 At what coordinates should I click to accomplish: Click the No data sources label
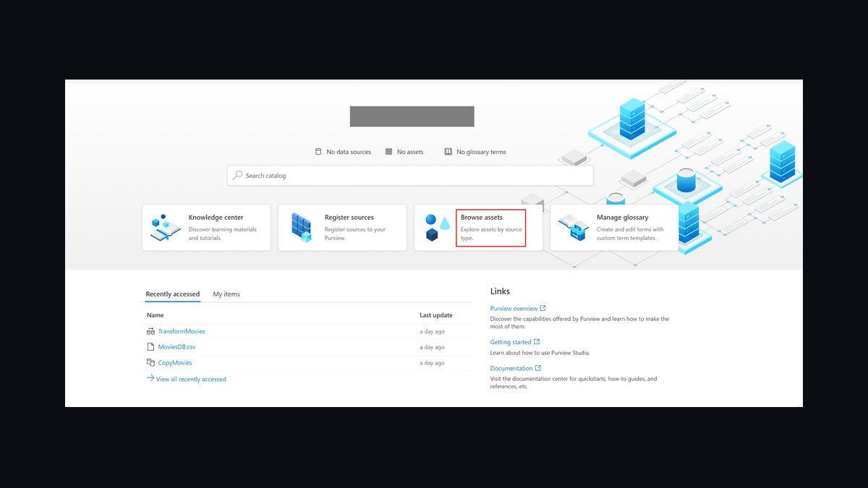349,152
